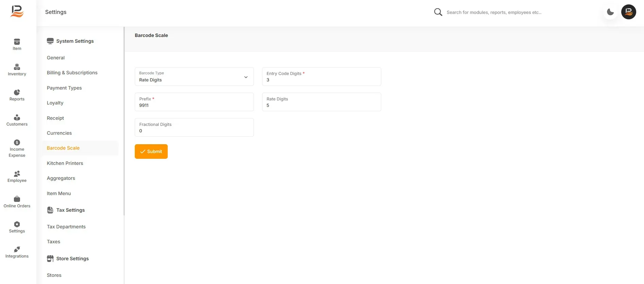
Task: Click the Settings page title
Action: coord(56,12)
